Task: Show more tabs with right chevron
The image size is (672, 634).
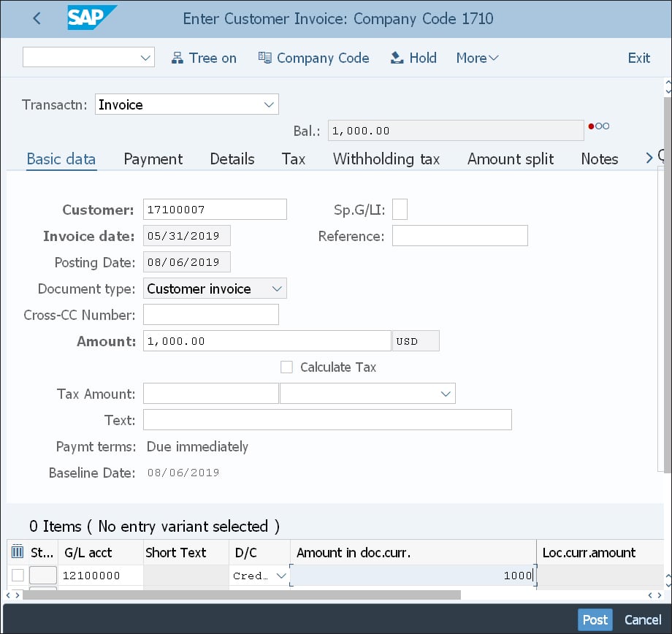Action: coord(648,158)
